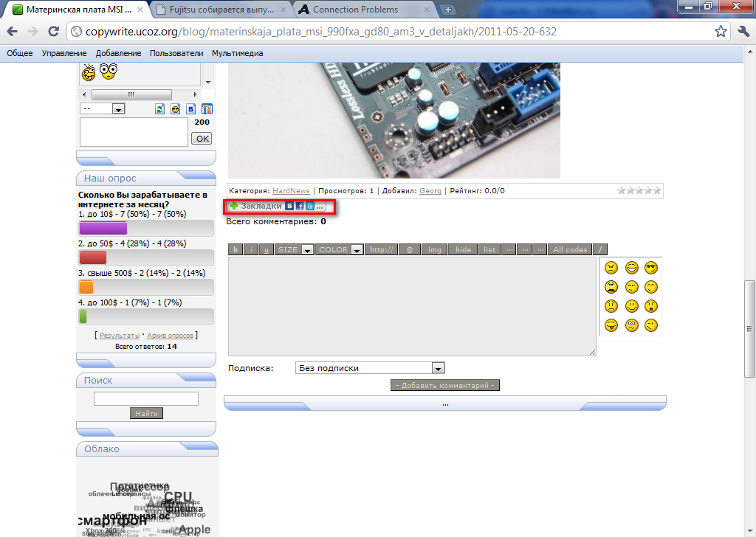Submit with Добавить комментарий button

point(445,385)
